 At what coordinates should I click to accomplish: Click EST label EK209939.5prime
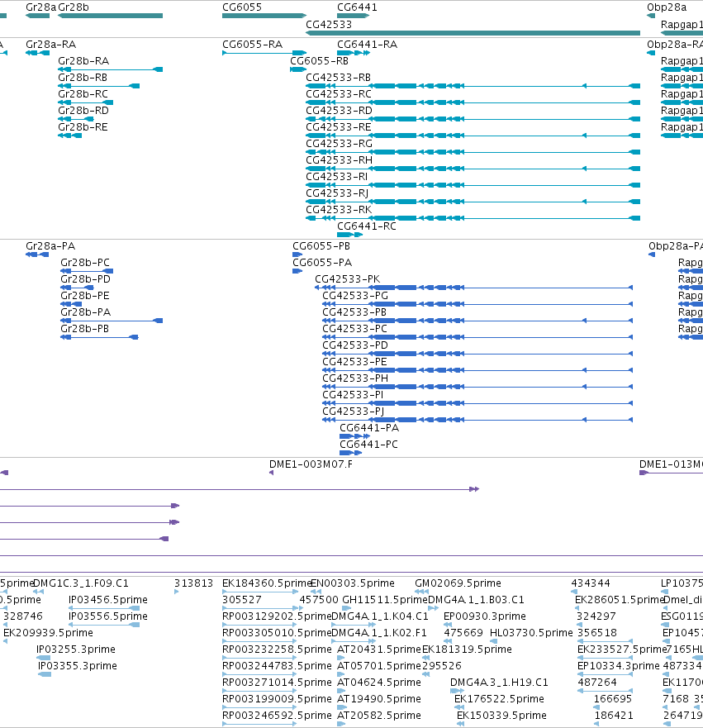tap(48, 633)
